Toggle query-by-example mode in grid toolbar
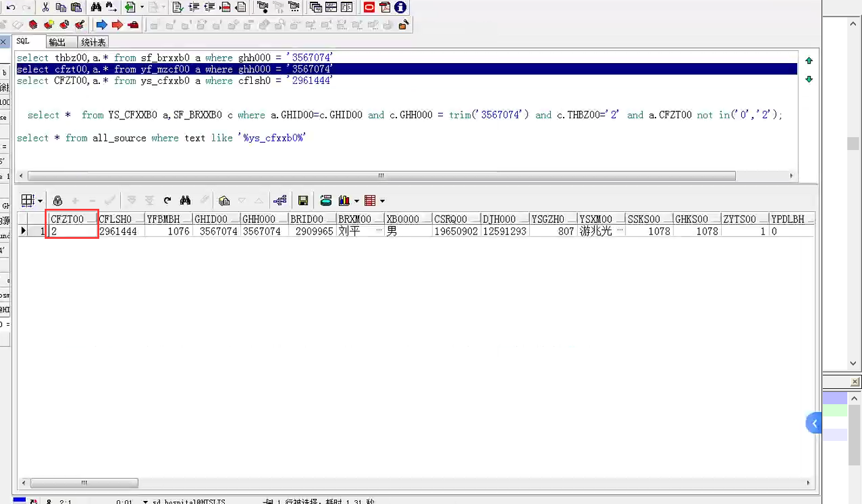The height and width of the screenshot is (504, 862). point(224,200)
